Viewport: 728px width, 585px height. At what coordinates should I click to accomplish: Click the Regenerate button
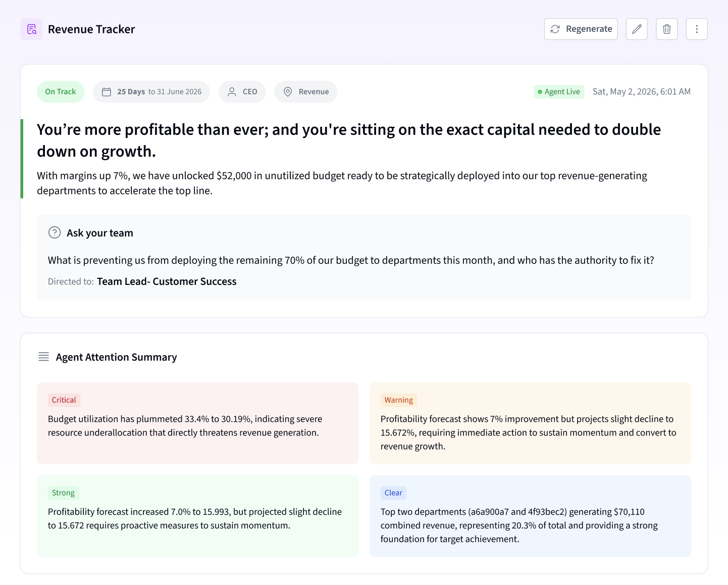click(581, 29)
